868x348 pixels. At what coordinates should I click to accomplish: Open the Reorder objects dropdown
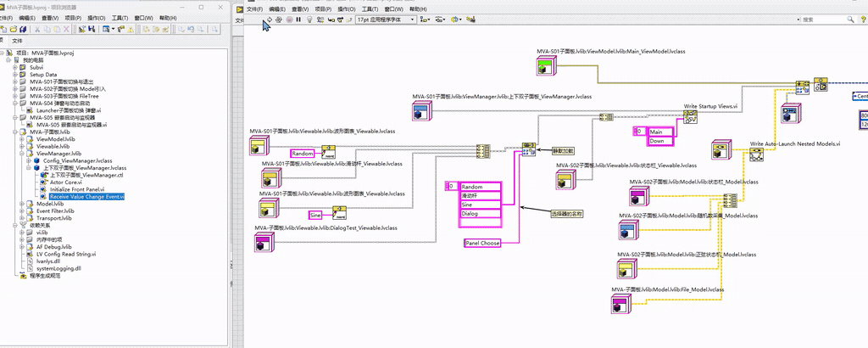pyautogui.click(x=455, y=20)
